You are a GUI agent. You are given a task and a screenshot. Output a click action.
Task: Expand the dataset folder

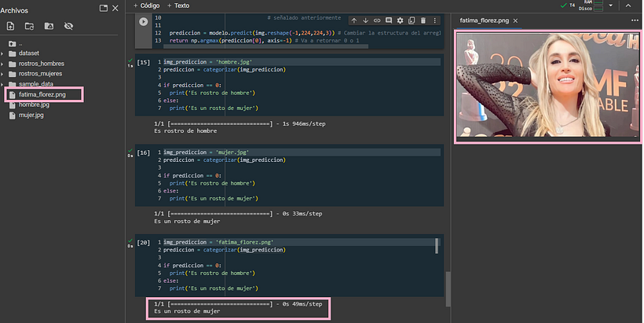(x=3, y=53)
